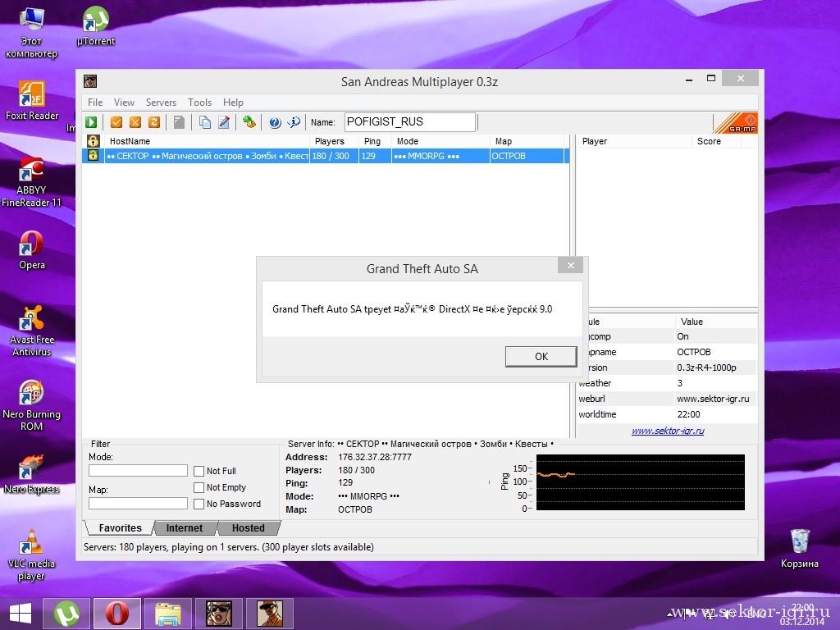The width and height of the screenshot is (840, 630).
Task: Open the Windows Start button
Action: pyautogui.click(x=21, y=614)
